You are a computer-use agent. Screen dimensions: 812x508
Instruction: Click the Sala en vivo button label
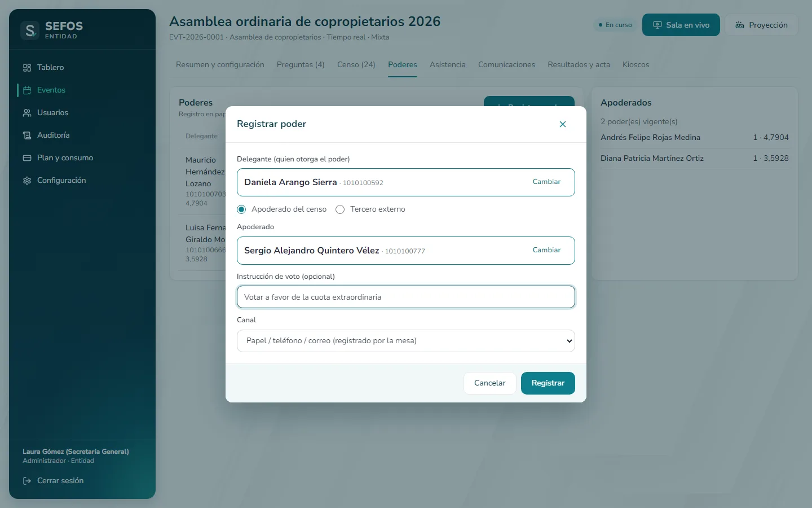pyautogui.click(x=688, y=25)
